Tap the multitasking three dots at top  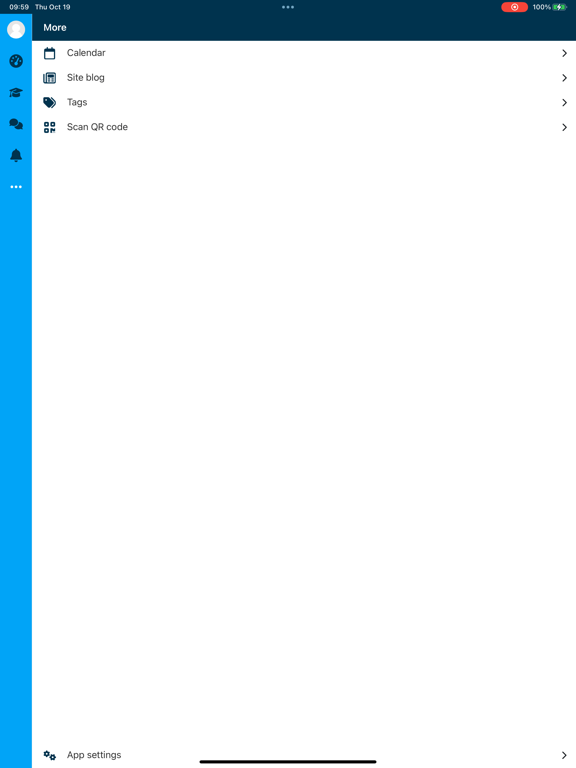coord(288,7)
